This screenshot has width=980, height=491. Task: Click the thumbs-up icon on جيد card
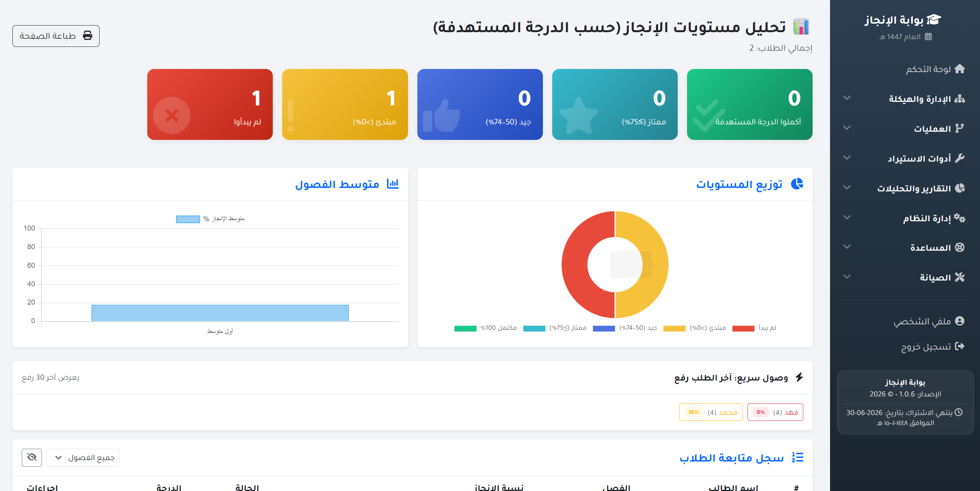[441, 116]
